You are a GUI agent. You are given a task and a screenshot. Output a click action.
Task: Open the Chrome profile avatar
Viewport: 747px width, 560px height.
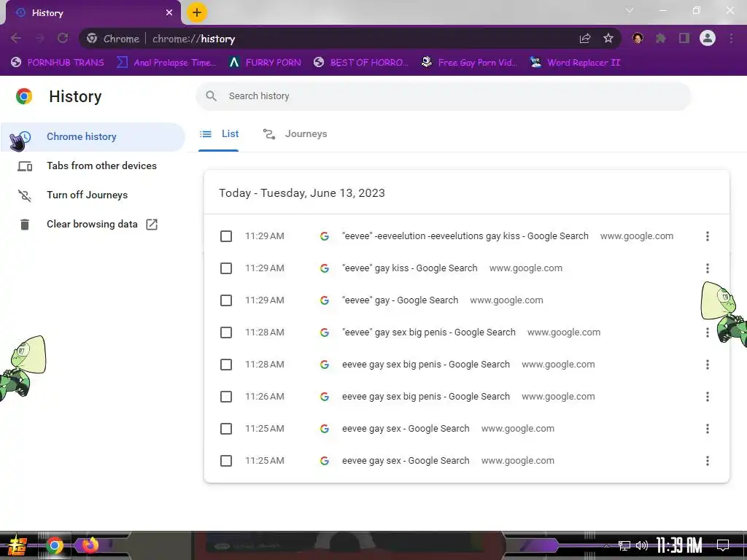(708, 38)
